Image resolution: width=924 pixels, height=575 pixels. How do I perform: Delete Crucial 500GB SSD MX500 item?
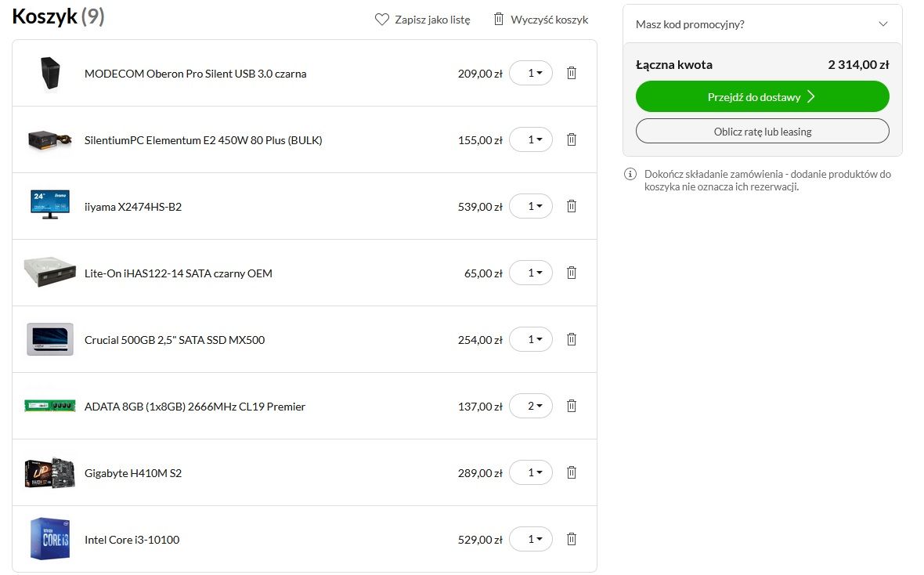(x=571, y=340)
